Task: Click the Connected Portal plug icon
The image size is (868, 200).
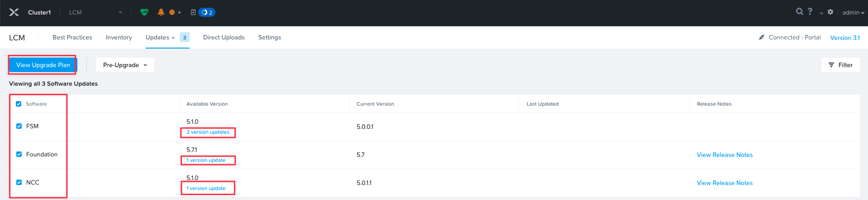Action: point(762,37)
